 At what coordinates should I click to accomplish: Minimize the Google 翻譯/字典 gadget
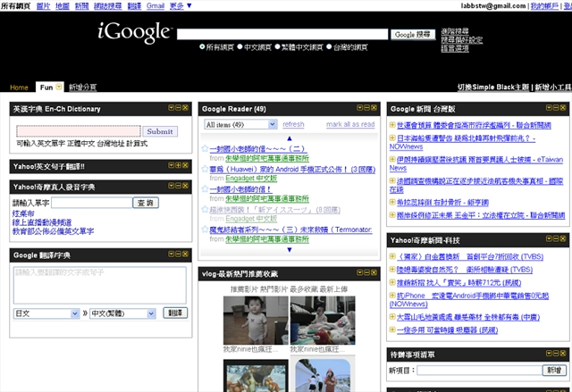(x=179, y=254)
